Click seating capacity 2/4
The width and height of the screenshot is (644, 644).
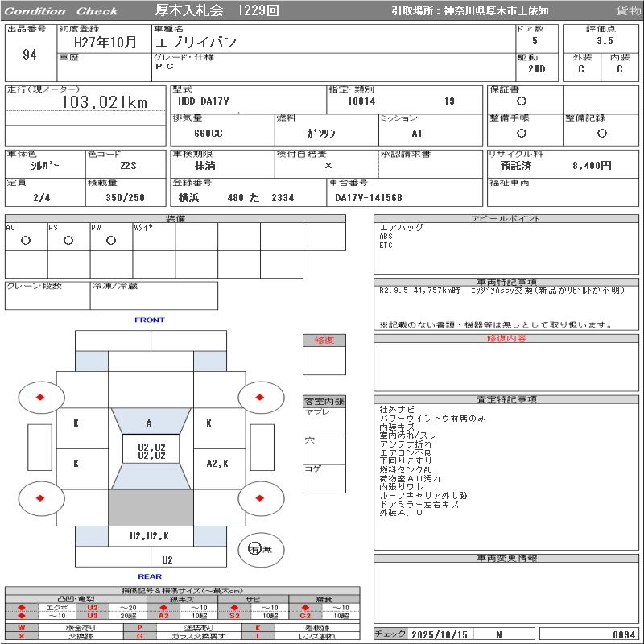click(42, 198)
